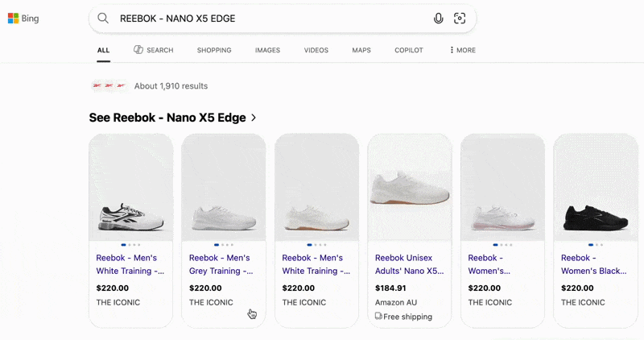Open Reebok - Men's White Training first link
644x340 pixels.
130,264
